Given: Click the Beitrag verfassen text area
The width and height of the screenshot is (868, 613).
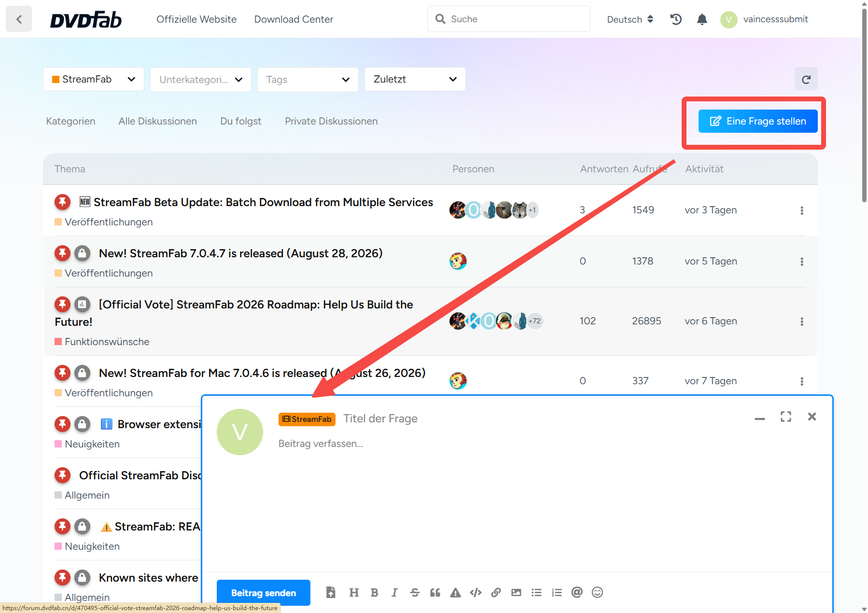Looking at the screenshot, I should (x=548, y=502).
